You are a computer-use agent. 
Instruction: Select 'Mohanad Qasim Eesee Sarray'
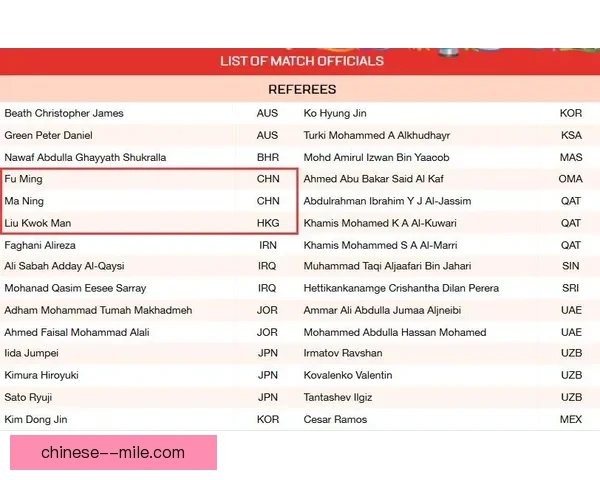pyautogui.click(x=75, y=288)
